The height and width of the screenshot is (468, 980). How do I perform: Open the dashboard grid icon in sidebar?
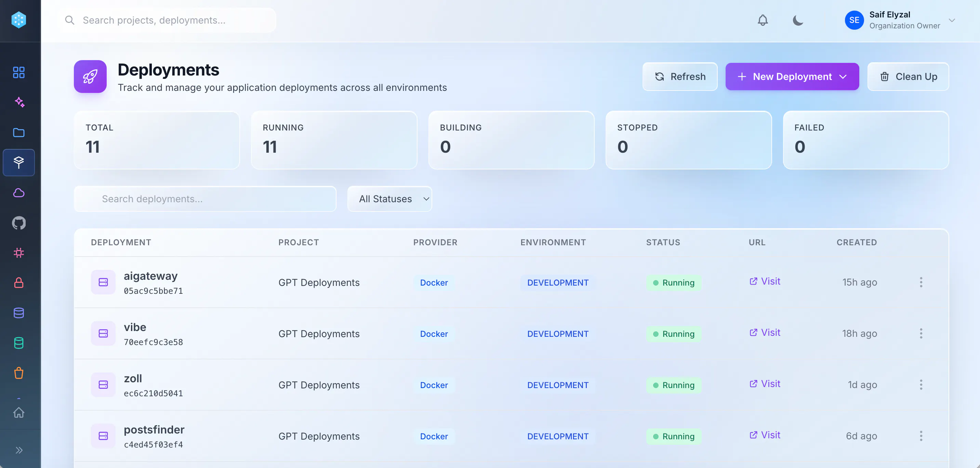point(19,72)
